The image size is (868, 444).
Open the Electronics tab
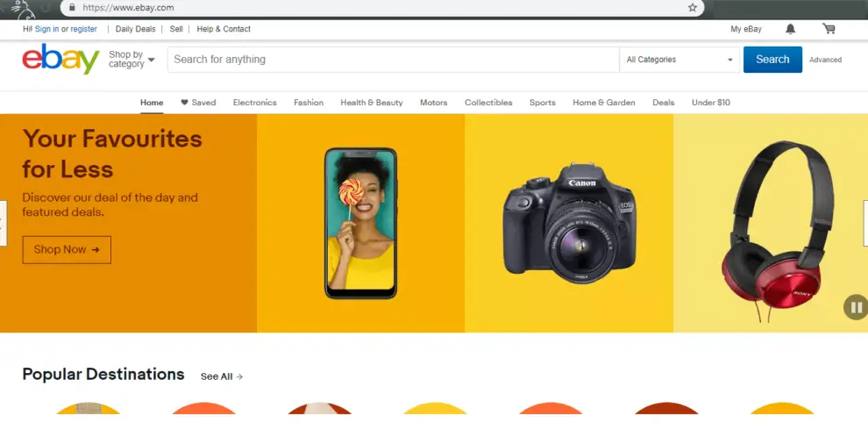coord(254,103)
